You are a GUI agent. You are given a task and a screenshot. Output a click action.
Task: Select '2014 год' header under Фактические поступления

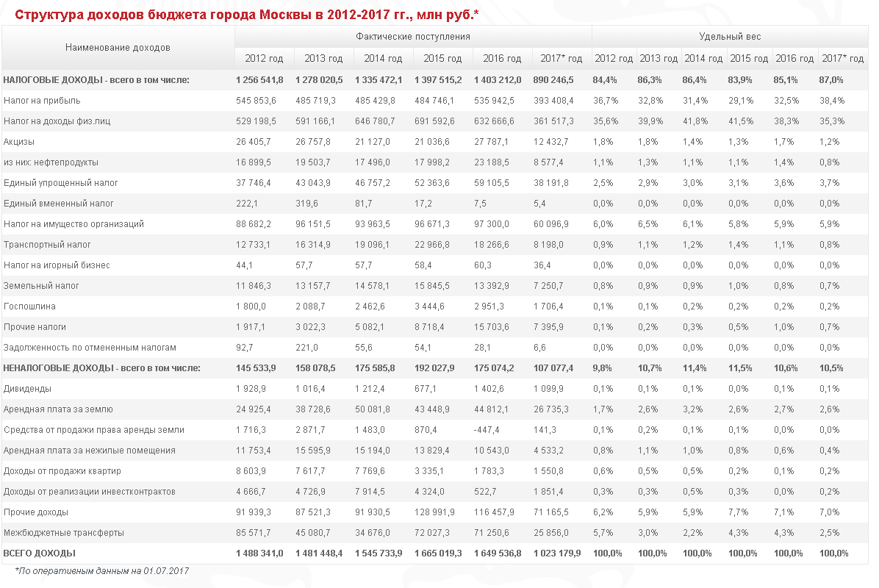click(383, 58)
